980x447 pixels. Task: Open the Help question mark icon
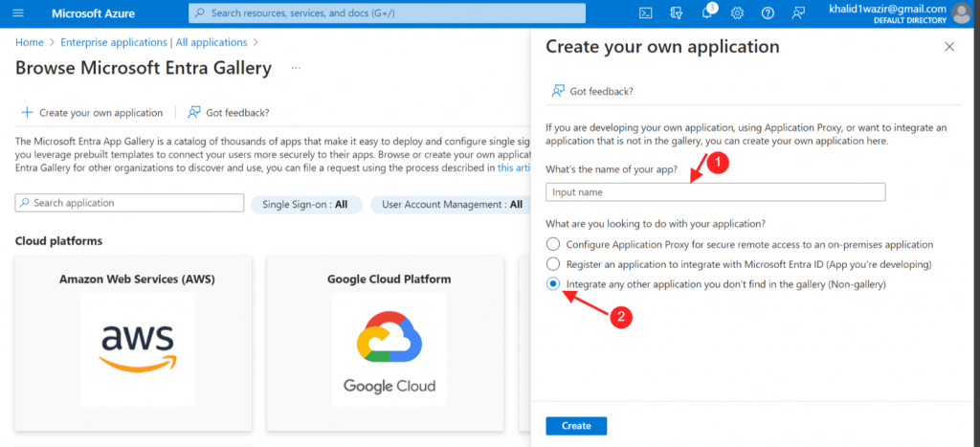768,13
